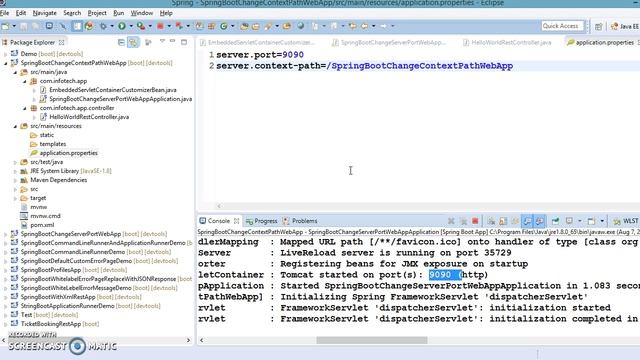Toggle Pin Console button

[x=556, y=221]
